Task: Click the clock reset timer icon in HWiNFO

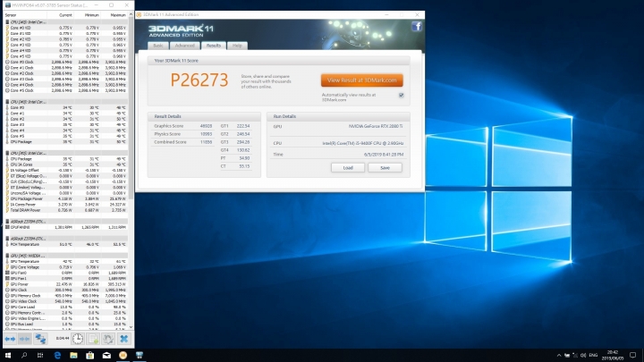Action: 78,339
